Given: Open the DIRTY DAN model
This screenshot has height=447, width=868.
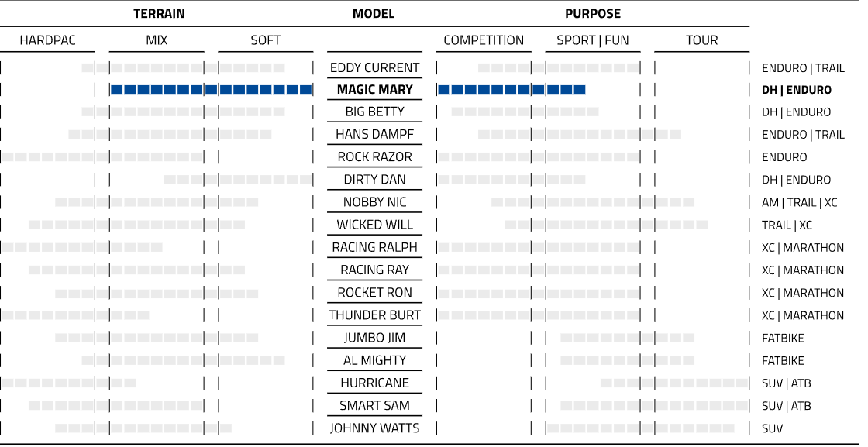Looking at the screenshot, I should [374, 180].
